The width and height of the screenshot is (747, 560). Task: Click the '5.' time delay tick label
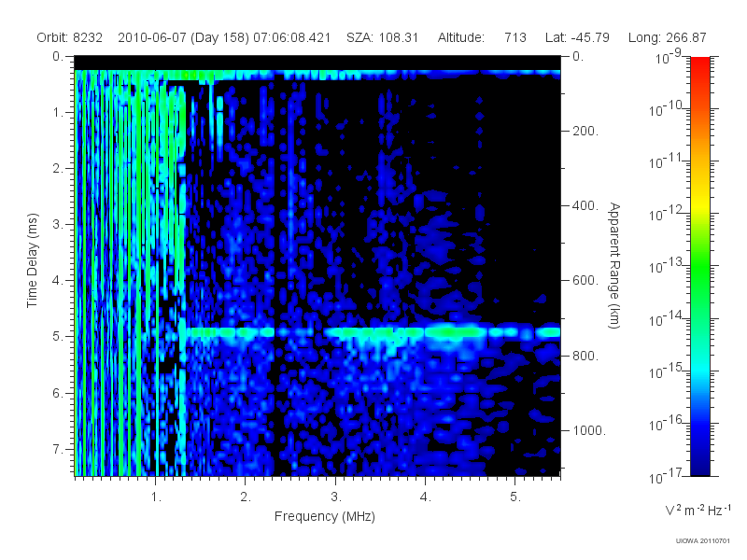pos(58,336)
